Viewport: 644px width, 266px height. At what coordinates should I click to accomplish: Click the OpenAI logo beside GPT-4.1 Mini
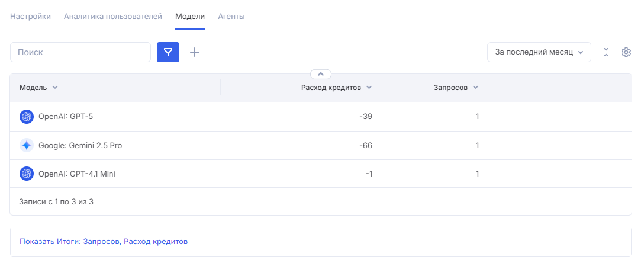click(26, 174)
